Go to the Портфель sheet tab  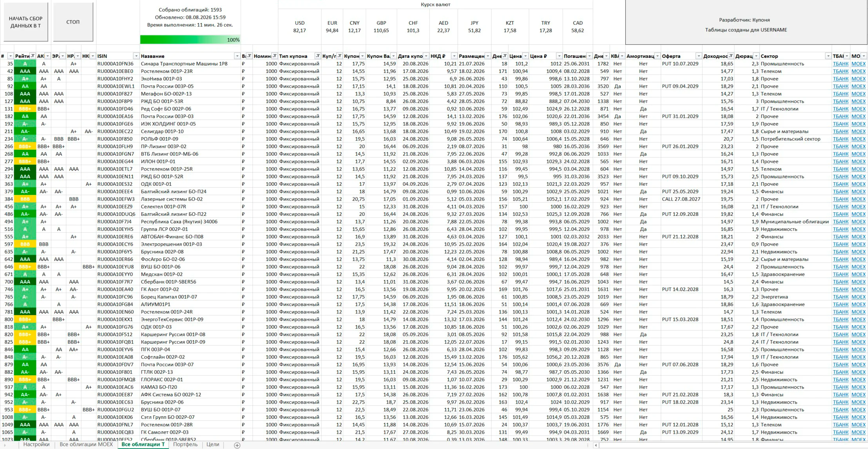[185, 445]
